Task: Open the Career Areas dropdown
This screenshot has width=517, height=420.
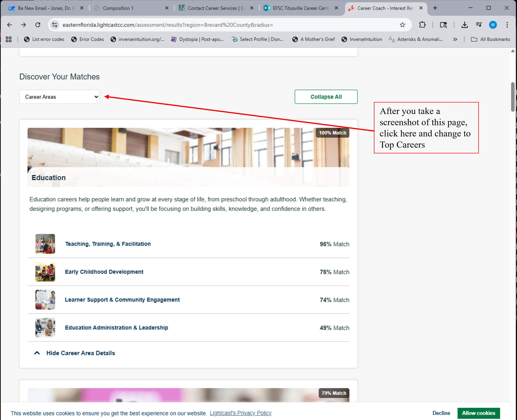Action: click(x=60, y=97)
